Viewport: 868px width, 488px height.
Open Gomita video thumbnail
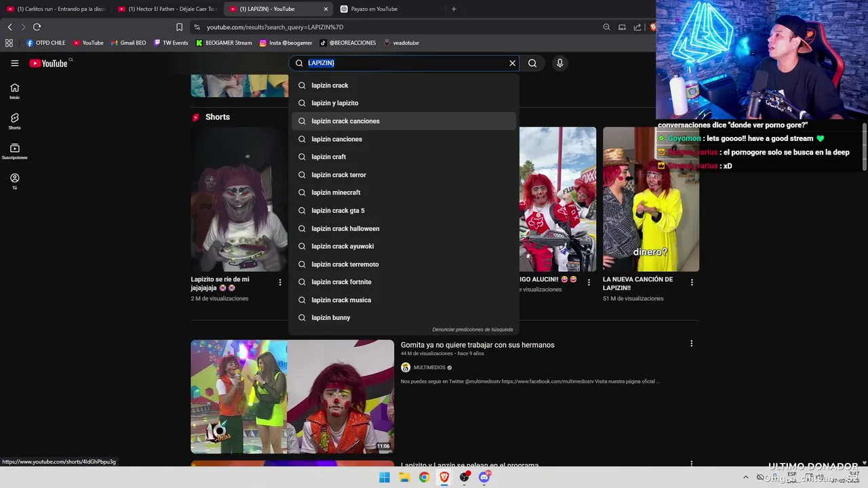pos(292,396)
